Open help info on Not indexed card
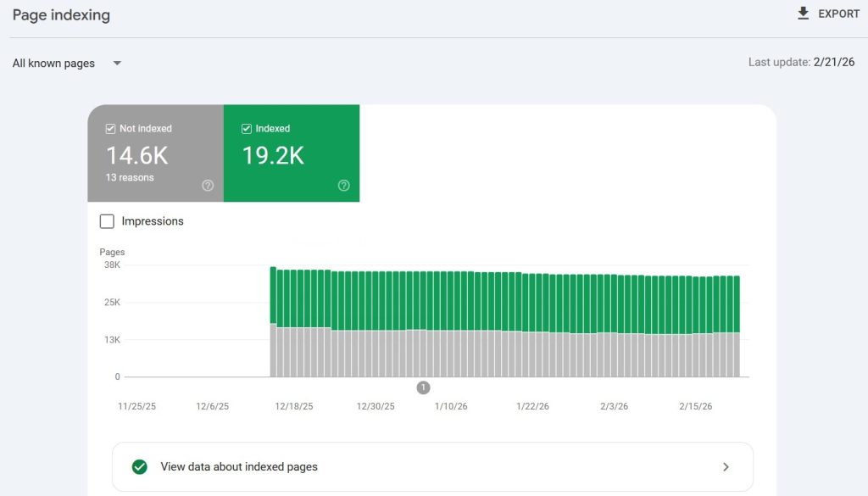868x496 pixels. click(208, 185)
